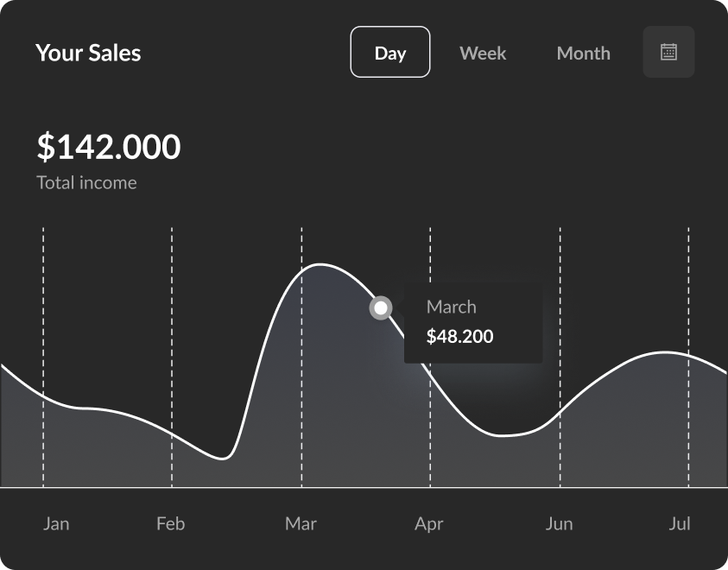Select the Jan axis label

point(56,523)
